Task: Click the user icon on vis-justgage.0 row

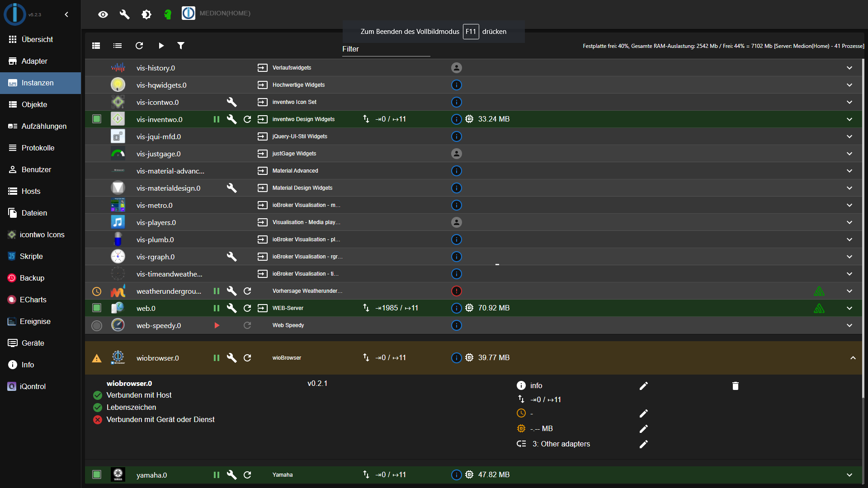Action: click(x=457, y=154)
